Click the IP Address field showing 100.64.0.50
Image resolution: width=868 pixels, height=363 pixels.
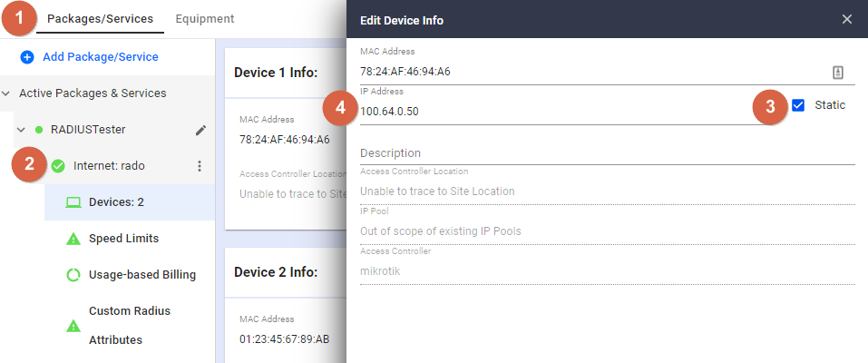click(x=561, y=112)
